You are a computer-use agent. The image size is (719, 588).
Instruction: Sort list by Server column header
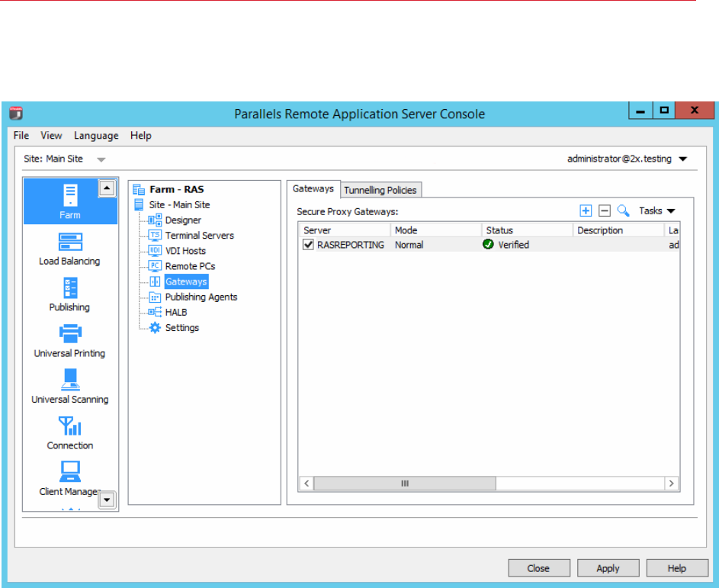(345, 230)
